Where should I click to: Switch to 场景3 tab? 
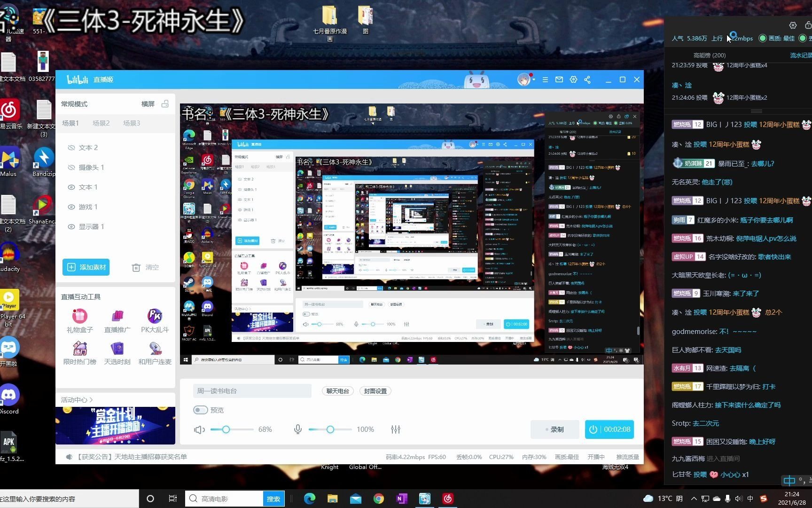(x=132, y=123)
